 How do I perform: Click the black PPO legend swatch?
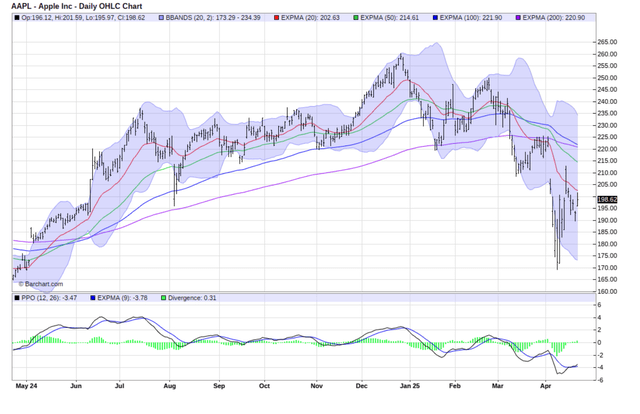[17, 298]
